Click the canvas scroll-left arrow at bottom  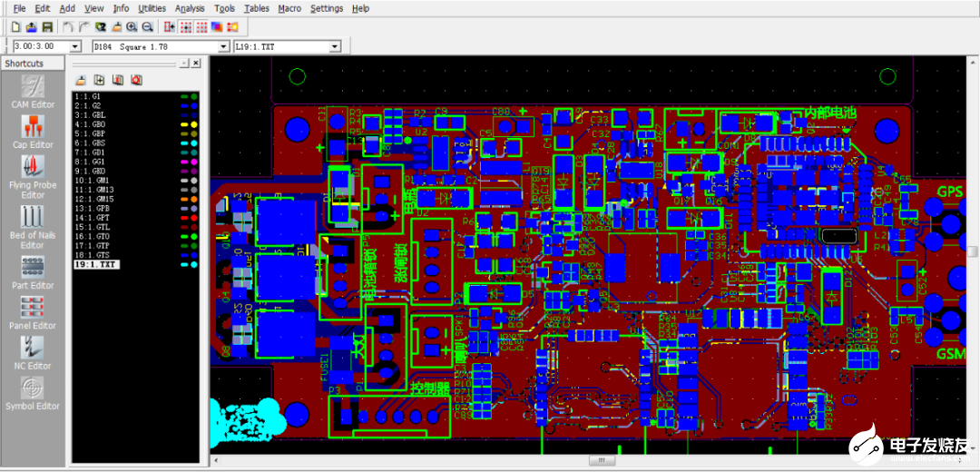click(x=215, y=460)
